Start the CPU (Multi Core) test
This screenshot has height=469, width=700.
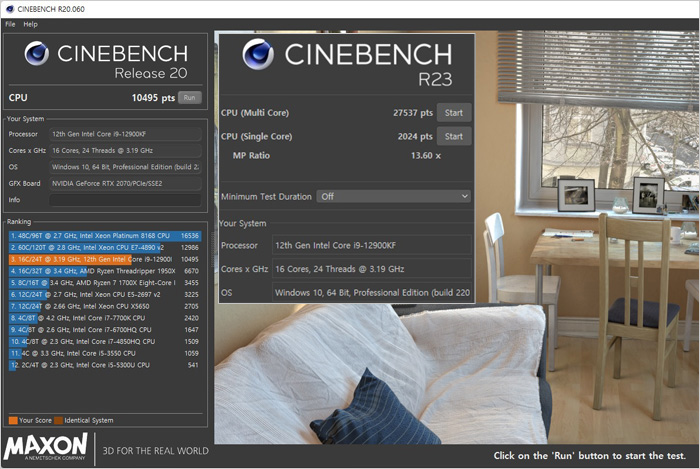(x=454, y=113)
